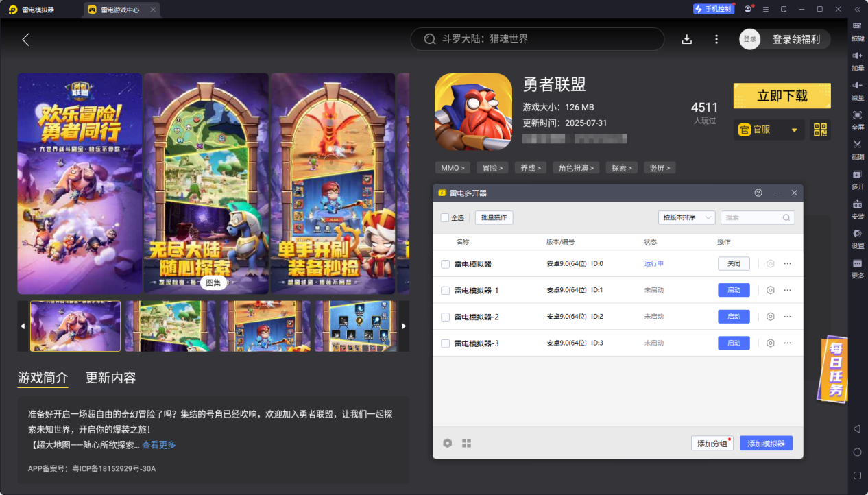Open the MMO tag
868x495 pixels.
coord(453,167)
